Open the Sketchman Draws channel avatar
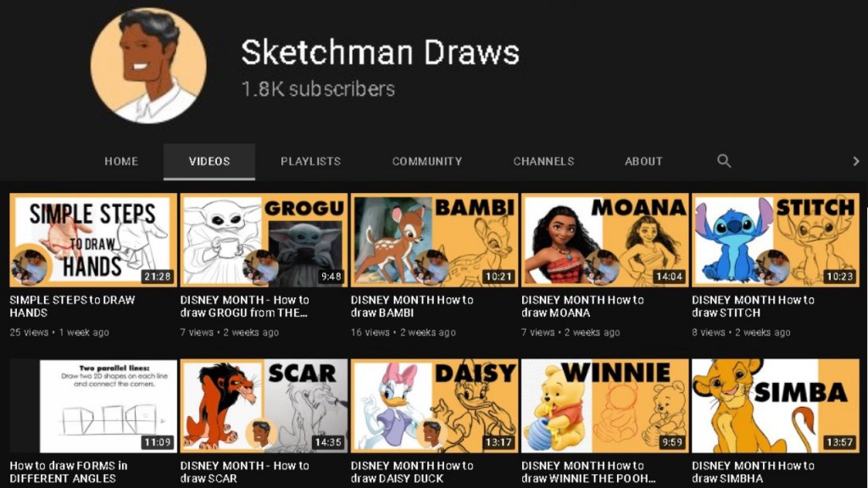Image resolution: width=868 pixels, height=488 pixels. coord(148,64)
